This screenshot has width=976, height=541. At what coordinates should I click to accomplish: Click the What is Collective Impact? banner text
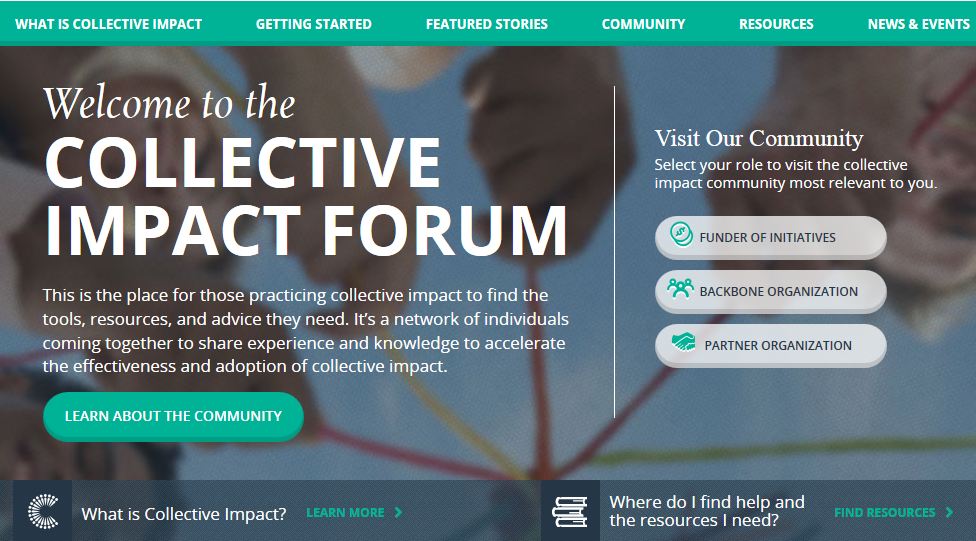click(x=184, y=514)
